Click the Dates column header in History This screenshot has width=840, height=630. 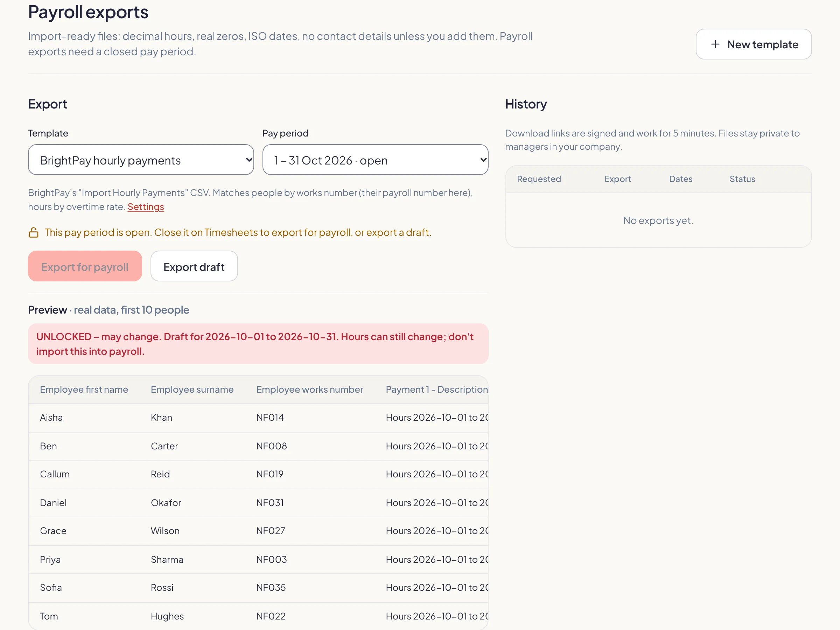point(680,179)
